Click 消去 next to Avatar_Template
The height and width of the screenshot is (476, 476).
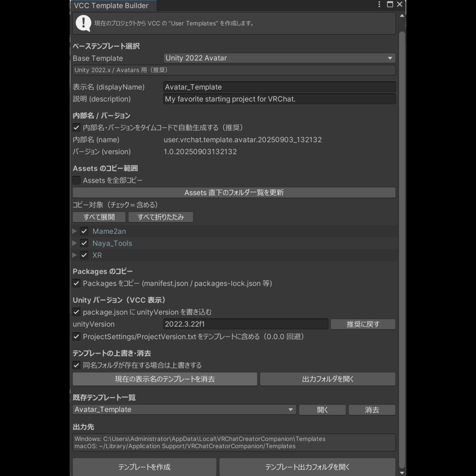click(x=372, y=410)
